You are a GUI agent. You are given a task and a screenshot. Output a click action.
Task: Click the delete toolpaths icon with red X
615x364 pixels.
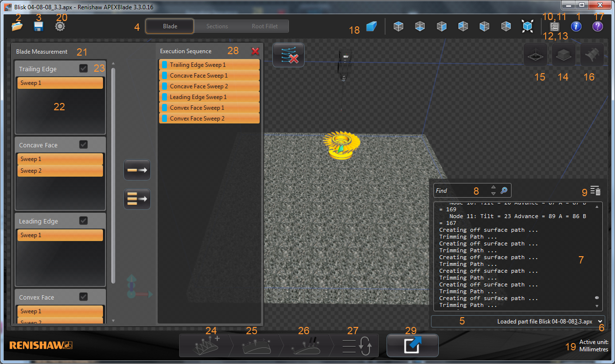click(x=288, y=55)
